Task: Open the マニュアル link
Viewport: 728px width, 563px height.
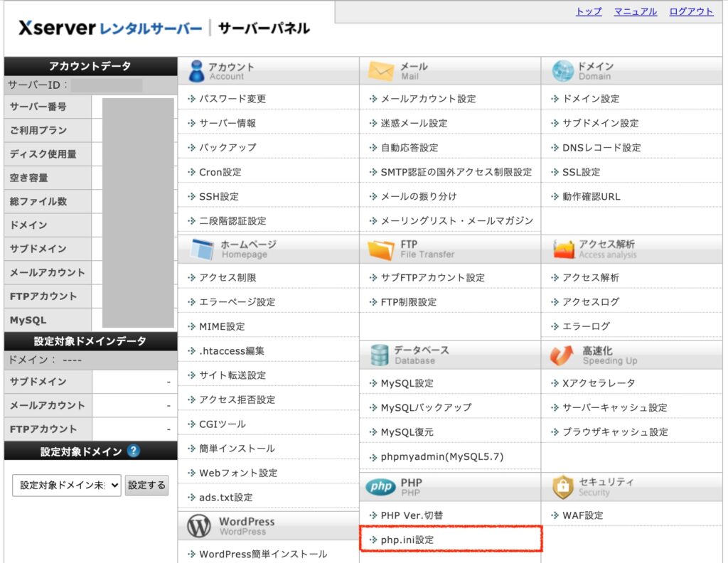Action: [x=635, y=11]
